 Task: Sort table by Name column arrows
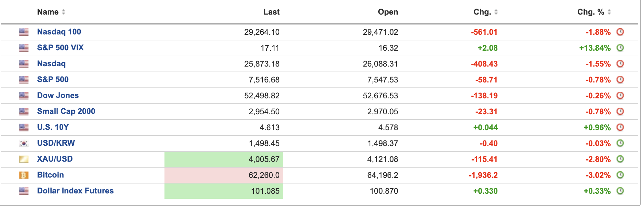pos(64,12)
